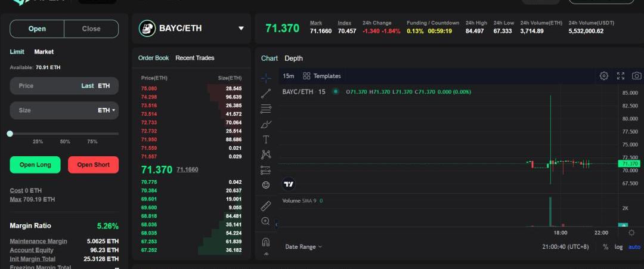The image size is (644, 269).
Task: Choose the brush drawing tool
Action: pyautogui.click(x=266, y=124)
